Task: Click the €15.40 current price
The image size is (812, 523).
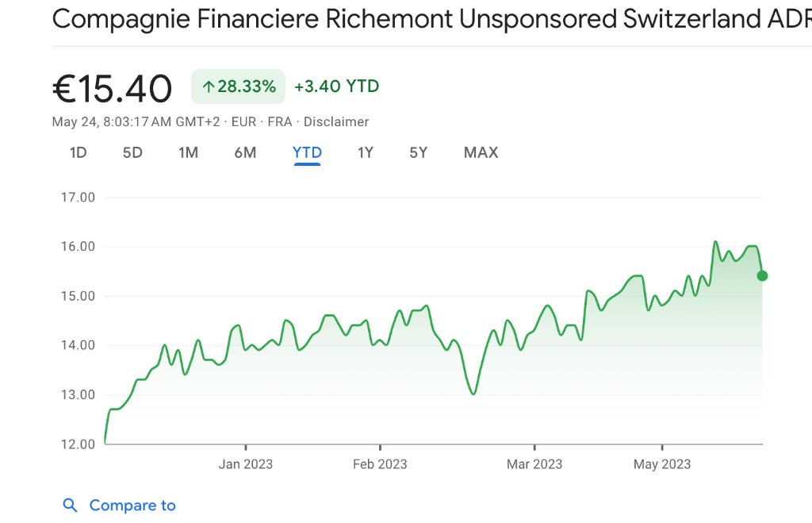Action: (112, 88)
